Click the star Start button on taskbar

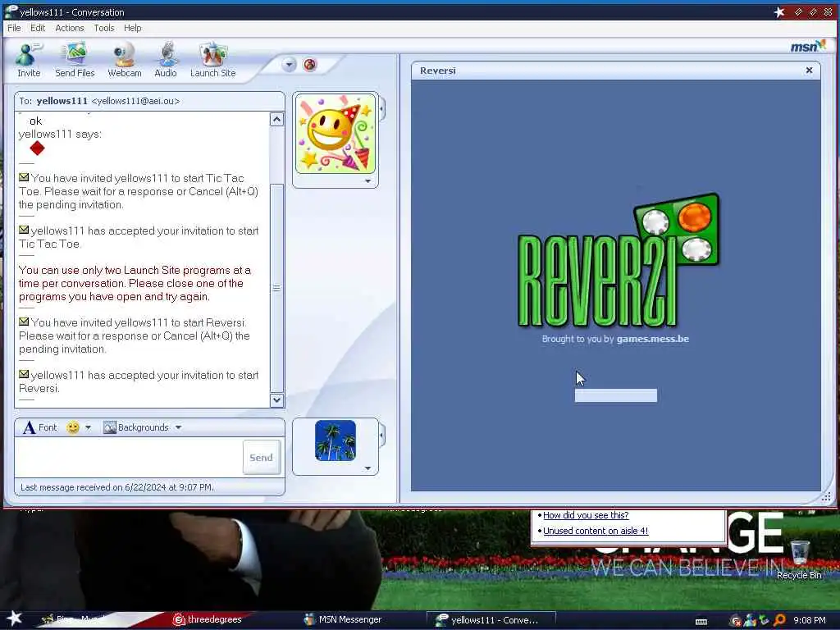(14, 619)
